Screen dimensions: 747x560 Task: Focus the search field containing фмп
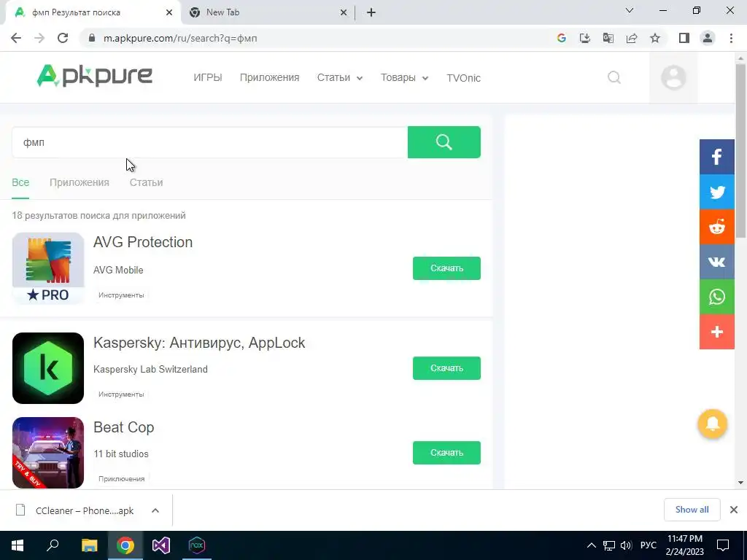coord(209,142)
